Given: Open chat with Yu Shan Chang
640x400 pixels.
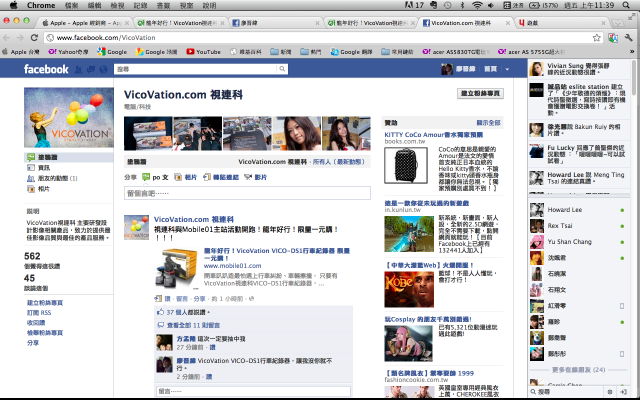Looking at the screenshot, I should tap(578, 242).
